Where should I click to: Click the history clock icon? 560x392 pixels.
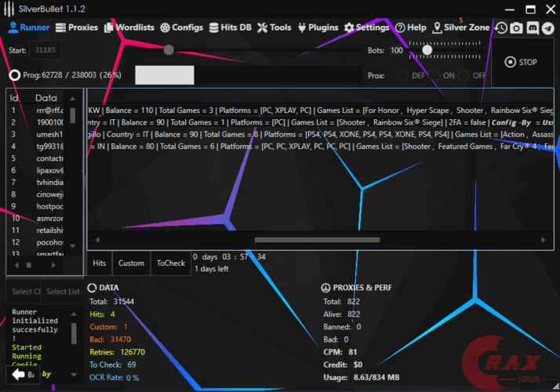point(501,28)
